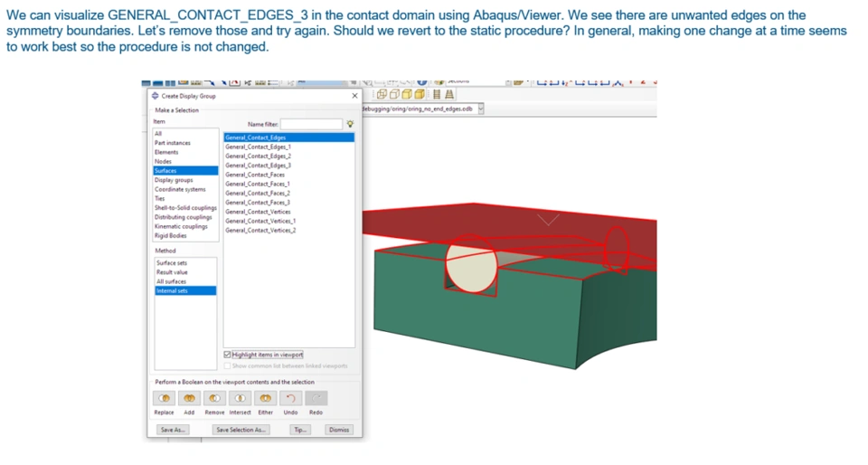
Task: Select the wireframe render style icon
Action: point(382,95)
